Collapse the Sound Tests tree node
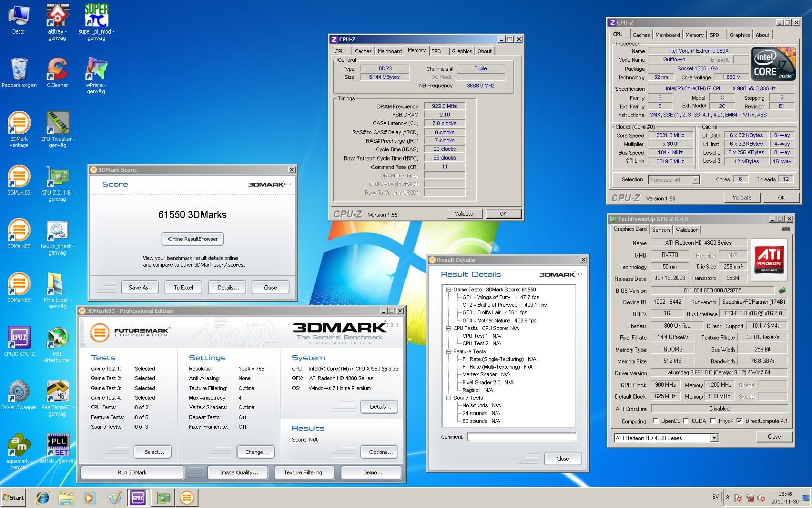Viewport: 812px width, 508px height. click(448, 398)
